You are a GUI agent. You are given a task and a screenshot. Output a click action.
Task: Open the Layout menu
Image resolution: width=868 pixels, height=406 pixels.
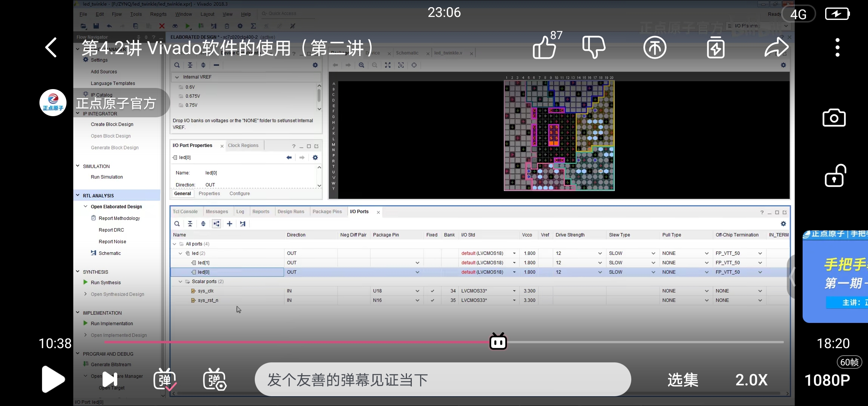(207, 14)
